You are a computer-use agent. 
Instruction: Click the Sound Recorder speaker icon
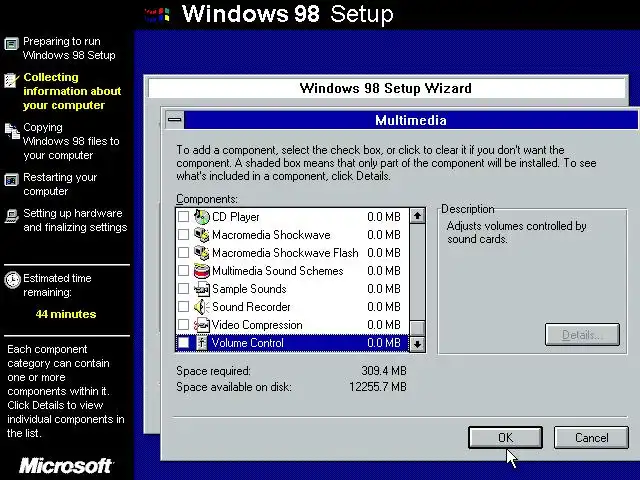click(x=201, y=307)
